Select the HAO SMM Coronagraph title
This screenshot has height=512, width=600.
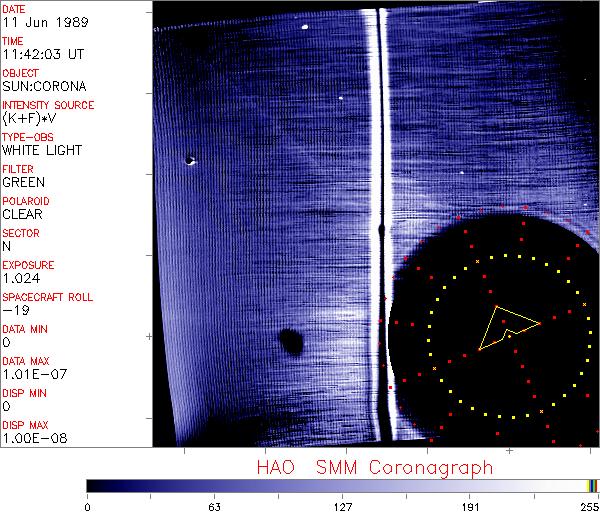coord(374,467)
